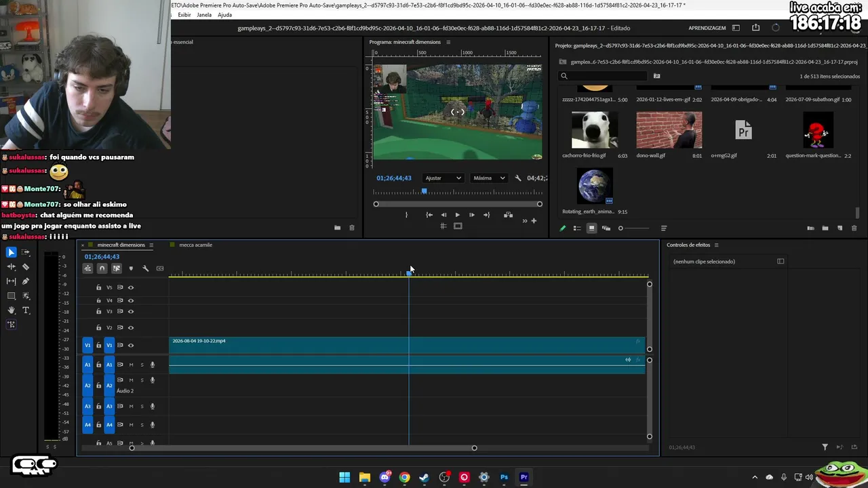868x488 pixels.
Task: Toggle visibility eye of track V2
Action: [131, 328]
